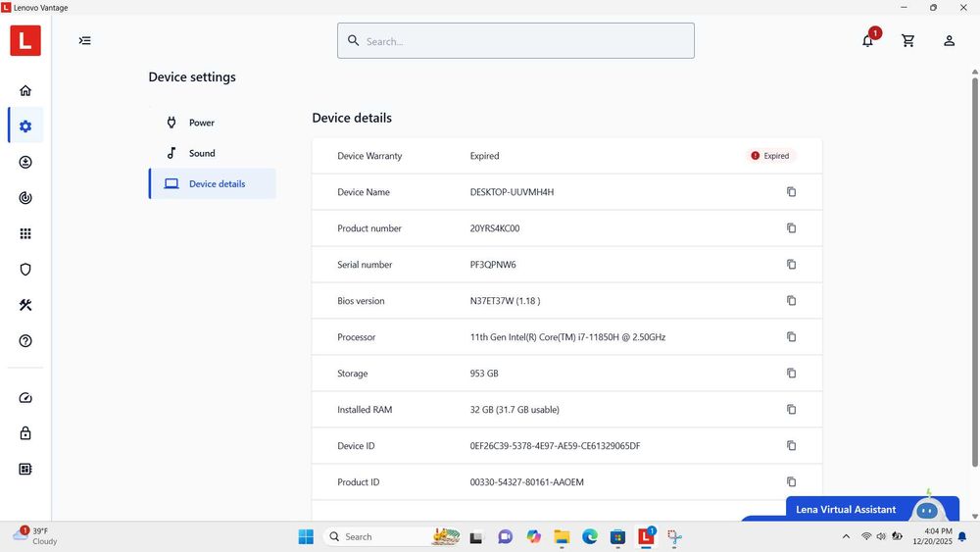980x552 pixels.
Task: Open File Explorer from taskbar
Action: (562, 536)
